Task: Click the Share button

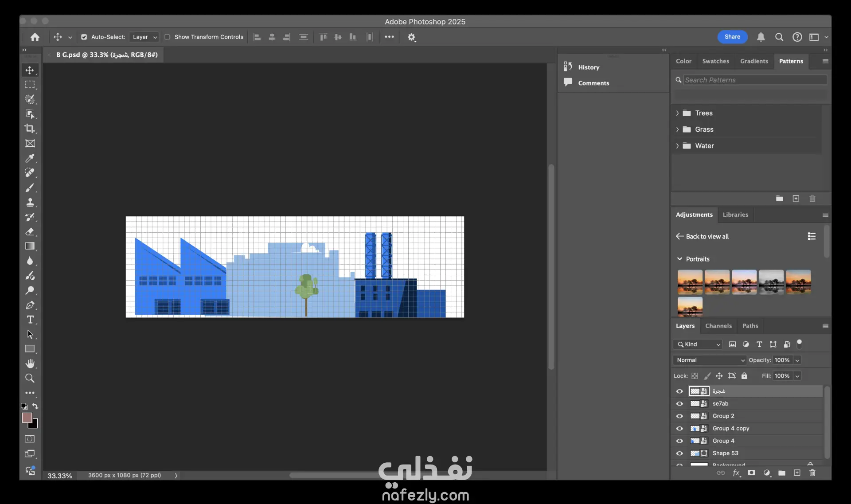Action: 732,37
